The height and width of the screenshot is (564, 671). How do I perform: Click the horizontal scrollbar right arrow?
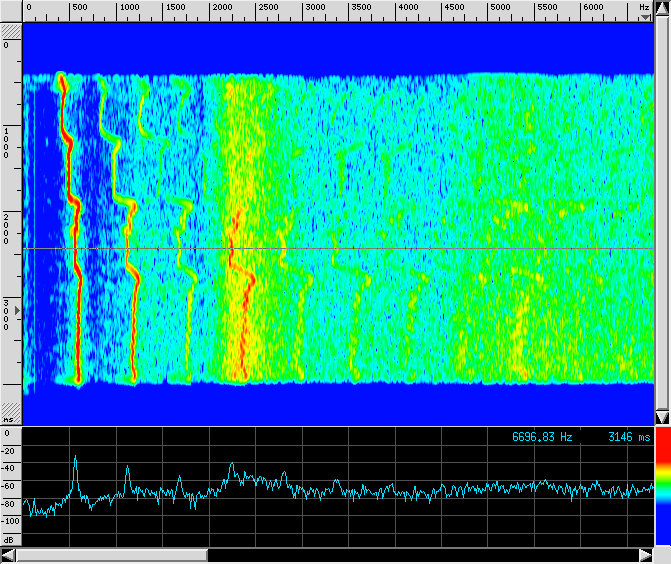click(x=645, y=555)
